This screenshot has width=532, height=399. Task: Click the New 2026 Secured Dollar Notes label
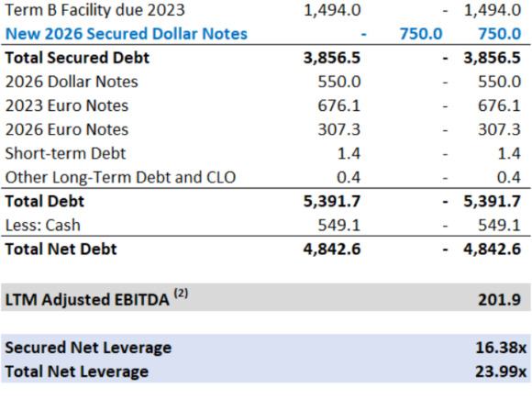[127, 34]
